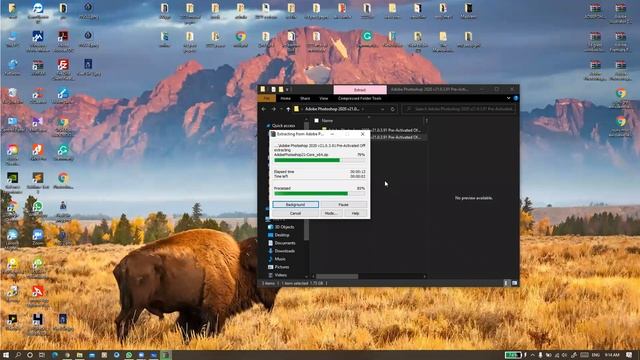640x360 pixels.
Task: Open Explorer help question icon
Action: (516, 98)
